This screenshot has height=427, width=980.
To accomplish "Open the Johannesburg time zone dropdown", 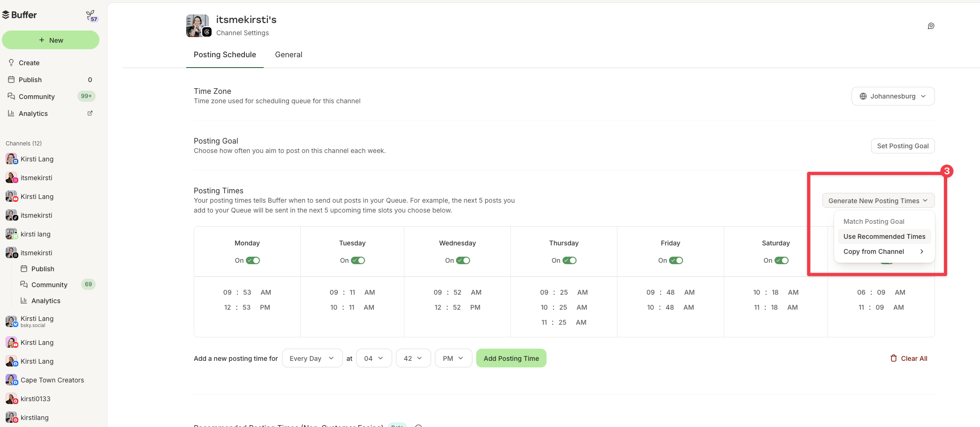I will click(x=893, y=96).
